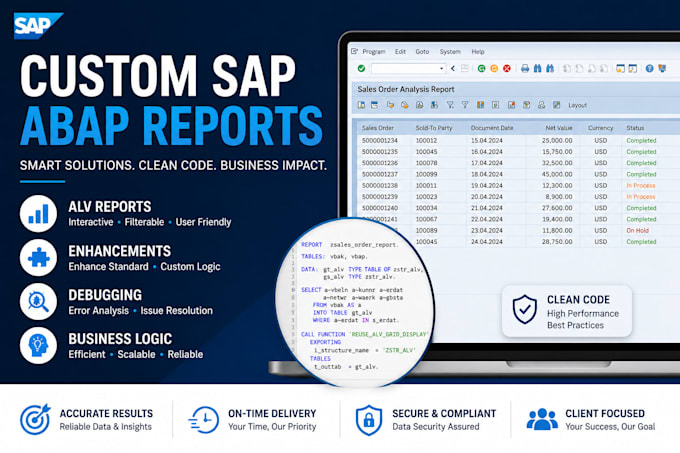
Task: Click the Business Logic lightbulb head icon
Action: (x=38, y=345)
